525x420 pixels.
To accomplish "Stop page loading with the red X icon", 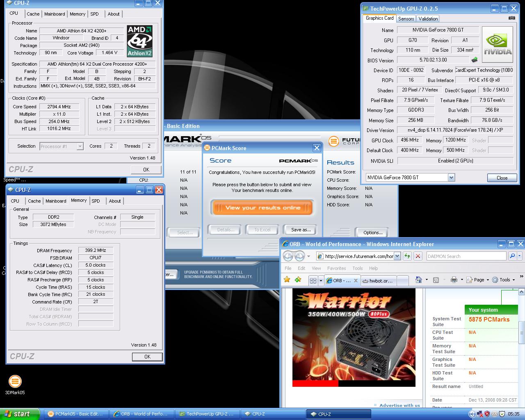I will (x=418, y=256).
